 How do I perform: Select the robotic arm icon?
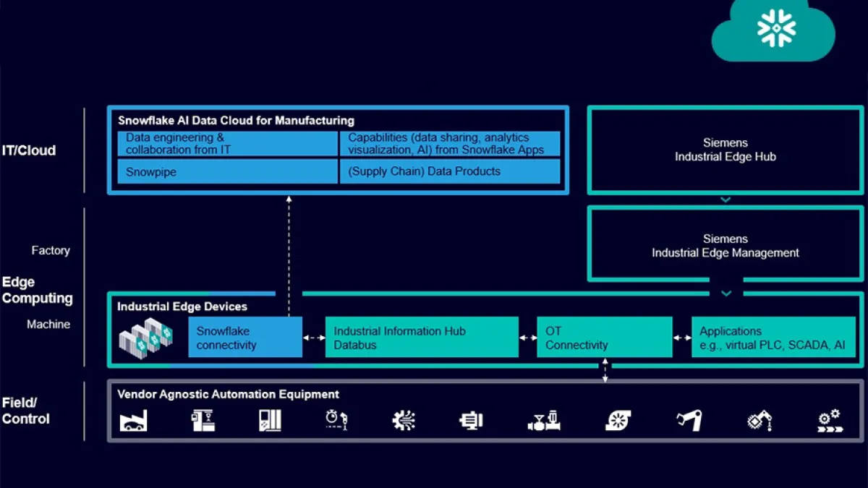click(x=689, y=420)
